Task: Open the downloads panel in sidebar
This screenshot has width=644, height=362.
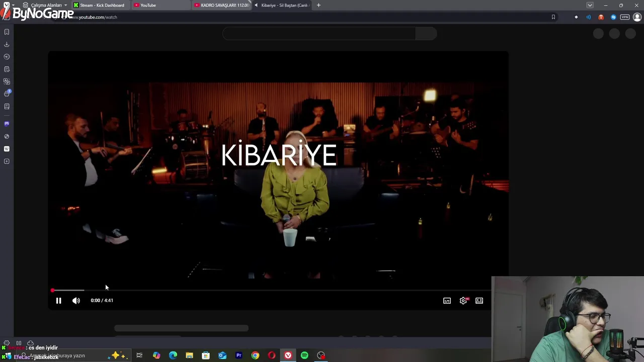Action: [7, 44]
